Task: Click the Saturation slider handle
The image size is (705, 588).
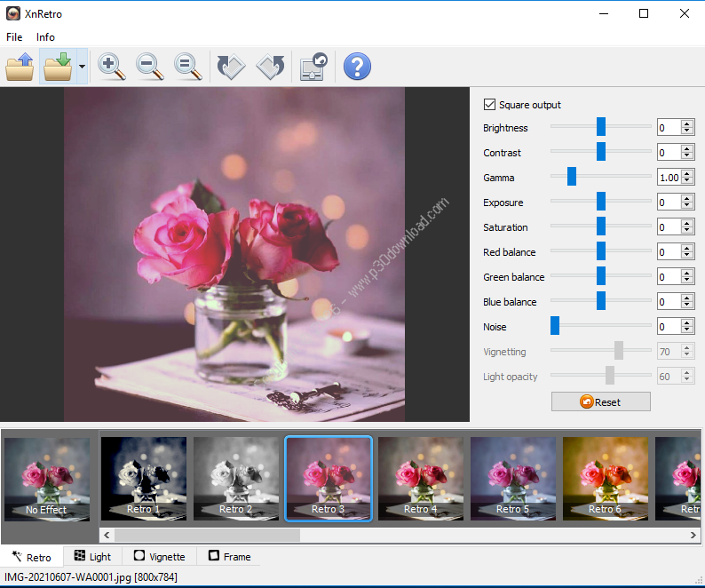Action: (x=601, y=226)
